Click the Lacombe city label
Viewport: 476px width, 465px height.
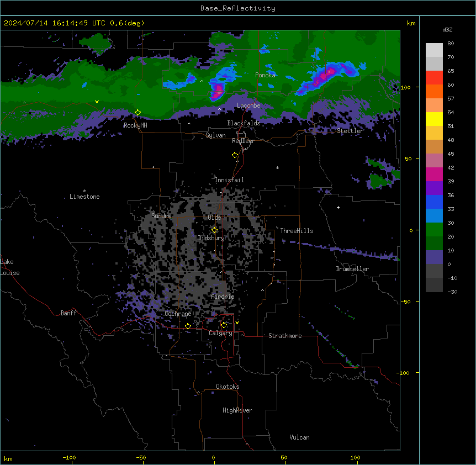click(248, 105)
